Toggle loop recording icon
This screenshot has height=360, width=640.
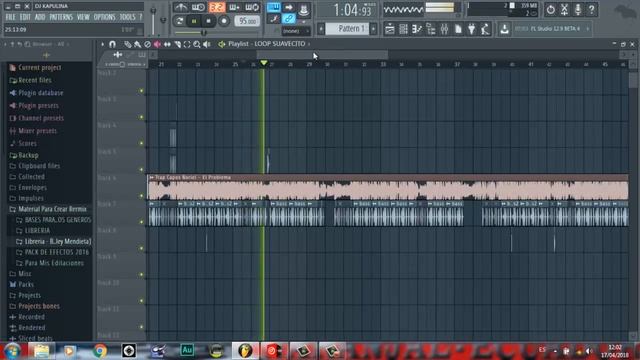(x=252, y=7)
